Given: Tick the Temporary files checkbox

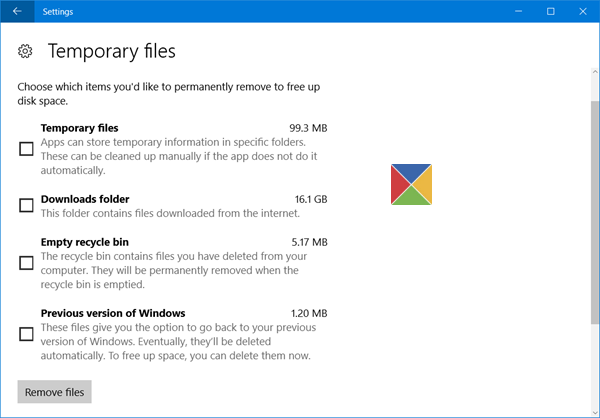Looking at the screenshot, I should (27, 149).
